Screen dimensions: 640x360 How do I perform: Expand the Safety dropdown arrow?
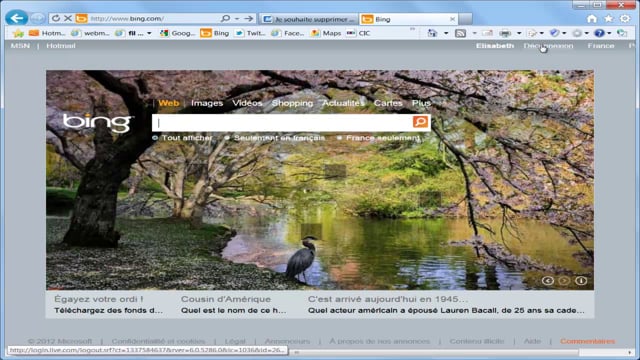click(x=564, y=33)
